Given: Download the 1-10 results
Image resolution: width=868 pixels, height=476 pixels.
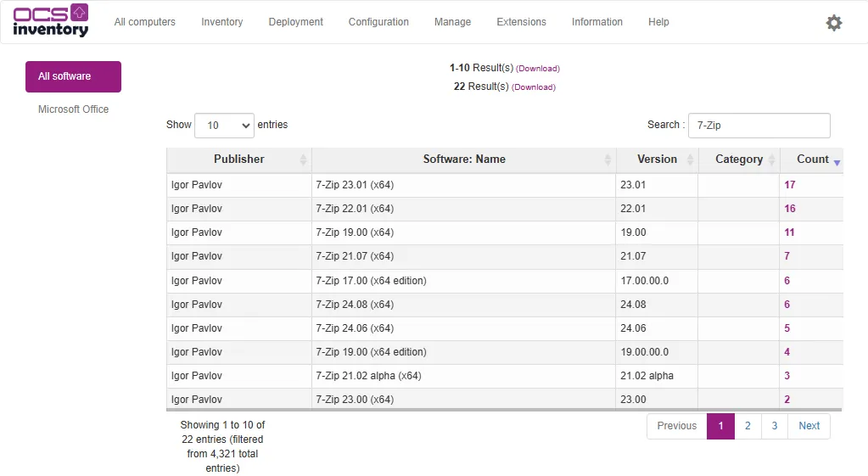Looking at the screenshot, I should click(x=538, y=69).
